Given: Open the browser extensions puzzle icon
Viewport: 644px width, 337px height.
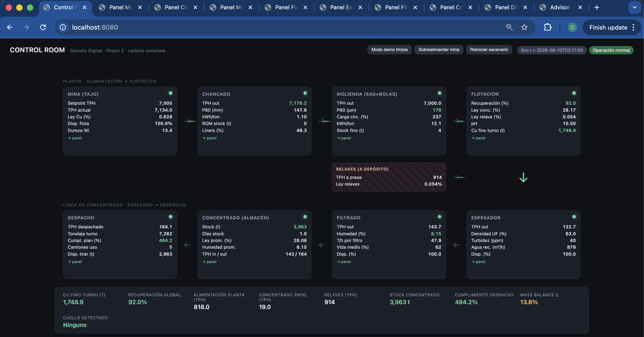Looking at the screenshot, I should point(547,27).
